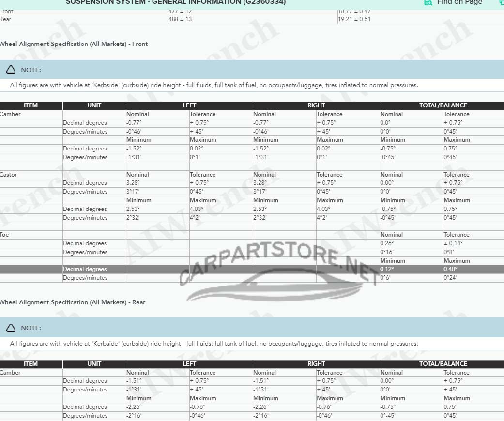Select the Wheel Alignment Specification Rear heading
This screenshot has height=421, width=504.
(x=72, y=302)
